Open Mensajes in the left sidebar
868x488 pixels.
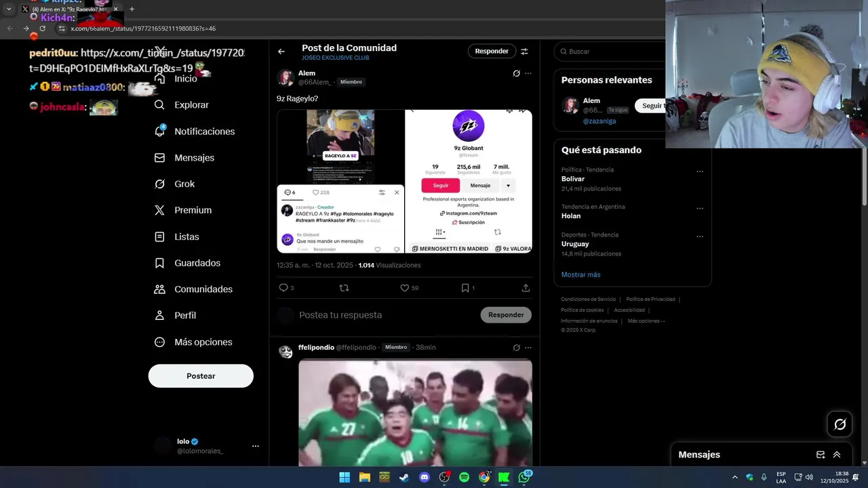pyautogui.click(x=184, y=157)
